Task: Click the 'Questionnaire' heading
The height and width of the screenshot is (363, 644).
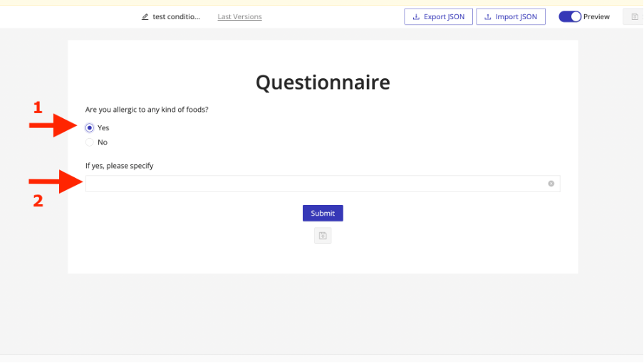Action: [323, 83]
